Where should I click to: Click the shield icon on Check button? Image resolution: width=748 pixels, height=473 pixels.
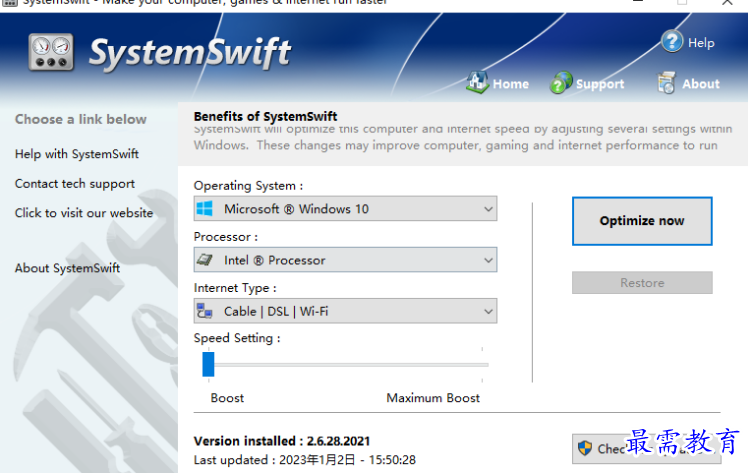click(584, 448)
